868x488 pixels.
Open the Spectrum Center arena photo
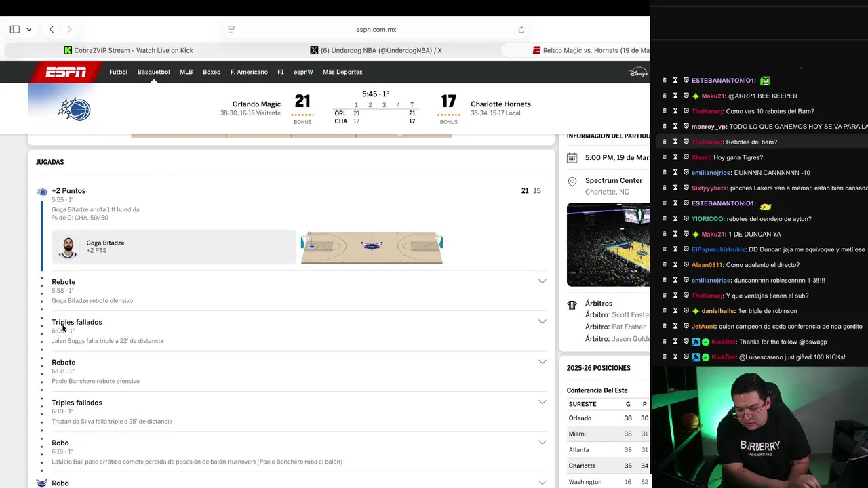(608, 245)
